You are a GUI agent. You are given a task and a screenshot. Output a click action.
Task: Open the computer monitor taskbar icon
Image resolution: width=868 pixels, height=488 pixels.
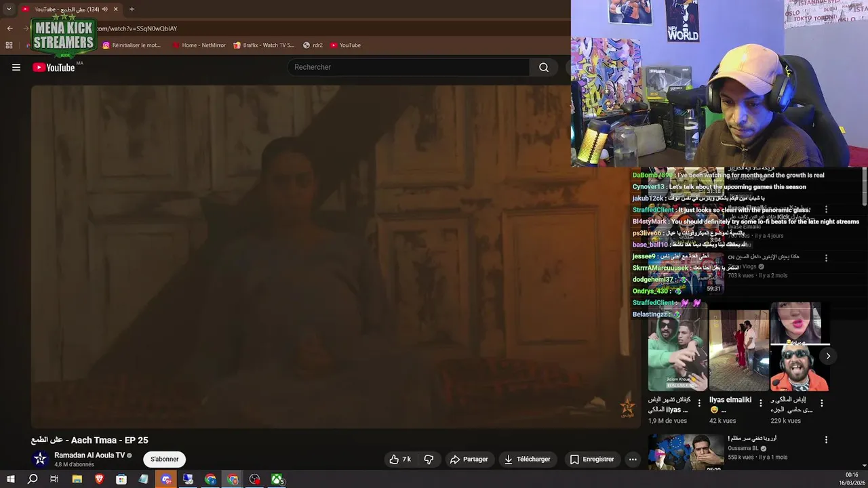[x=189, y=479]
